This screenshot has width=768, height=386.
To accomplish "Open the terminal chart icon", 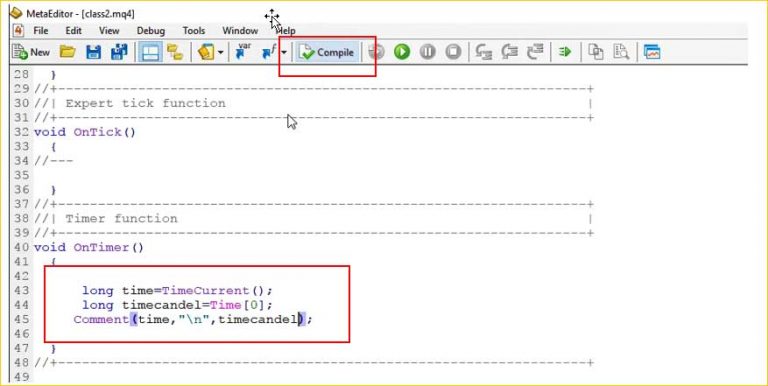I will click(x=652, y=52).
